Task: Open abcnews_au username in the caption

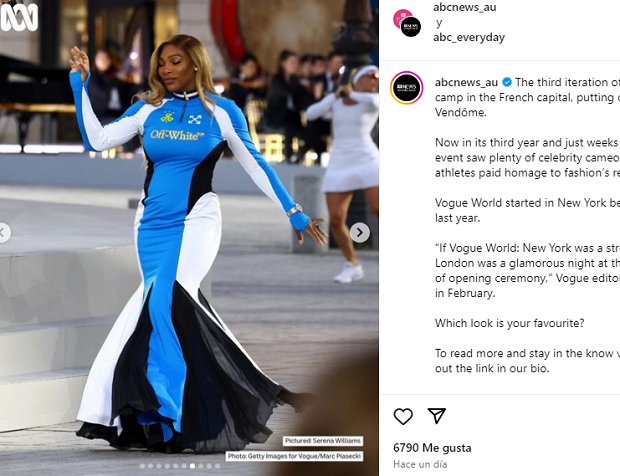Action: (466, 82)
